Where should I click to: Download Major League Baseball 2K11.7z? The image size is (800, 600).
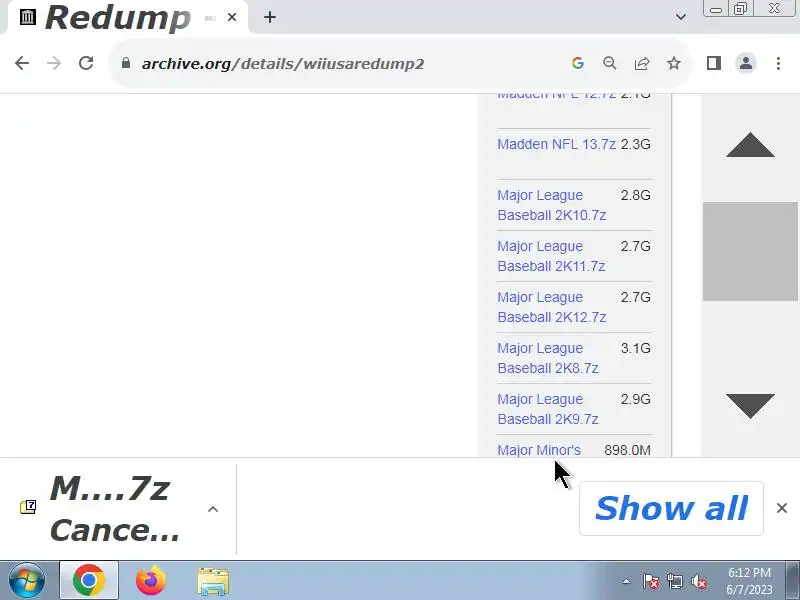click(x=551, y=256)
